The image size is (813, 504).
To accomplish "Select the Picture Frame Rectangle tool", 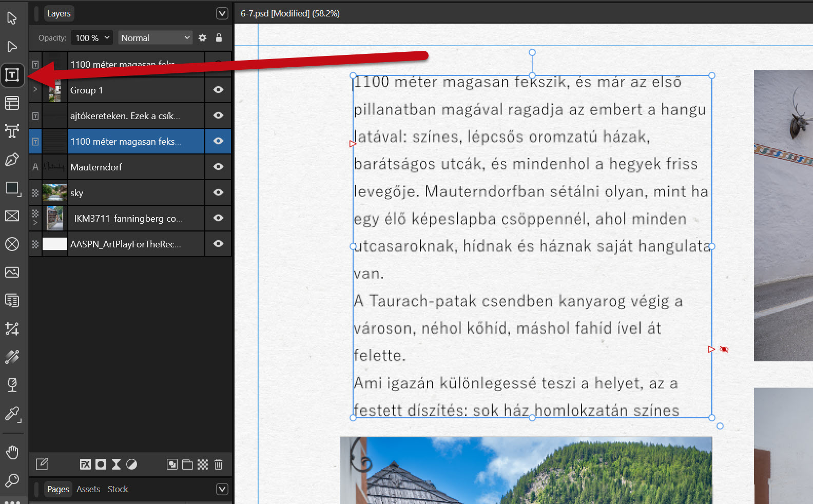I will point(12,216).
